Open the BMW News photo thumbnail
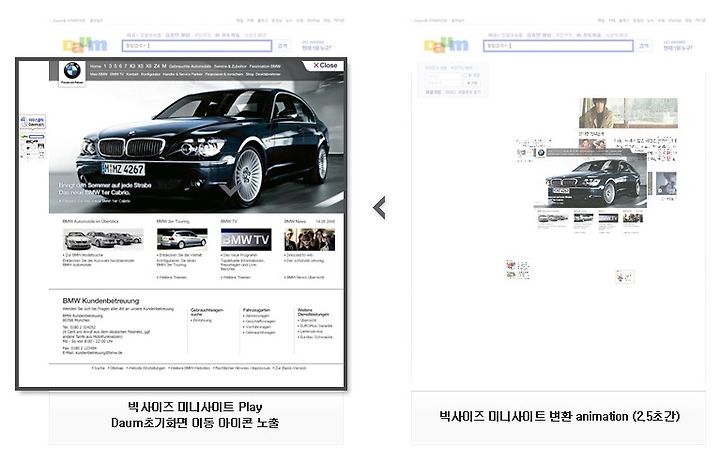This screenshot has width=720, height=460. click(x=309, y=239)
